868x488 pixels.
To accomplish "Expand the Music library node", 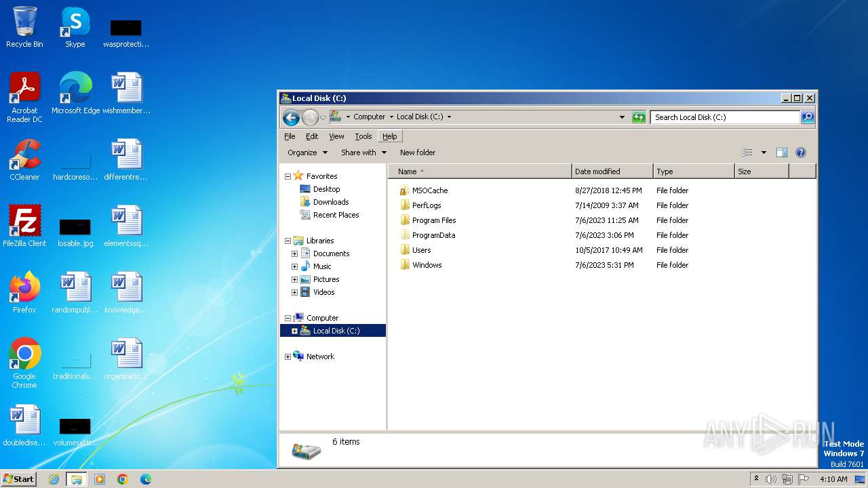I will pos(294,266).
